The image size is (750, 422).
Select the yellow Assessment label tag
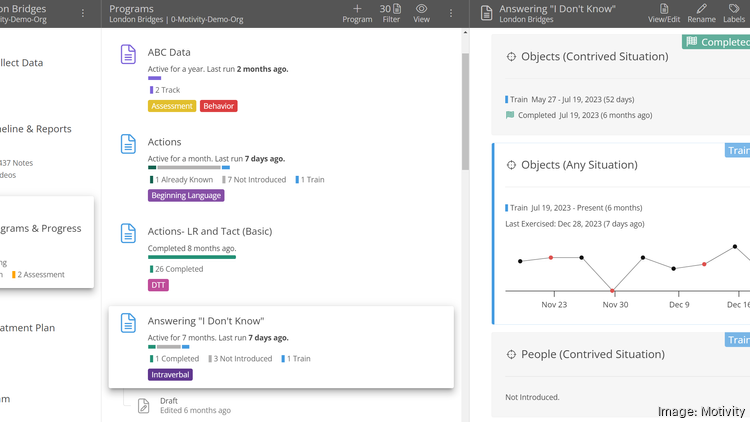[172, 106]
